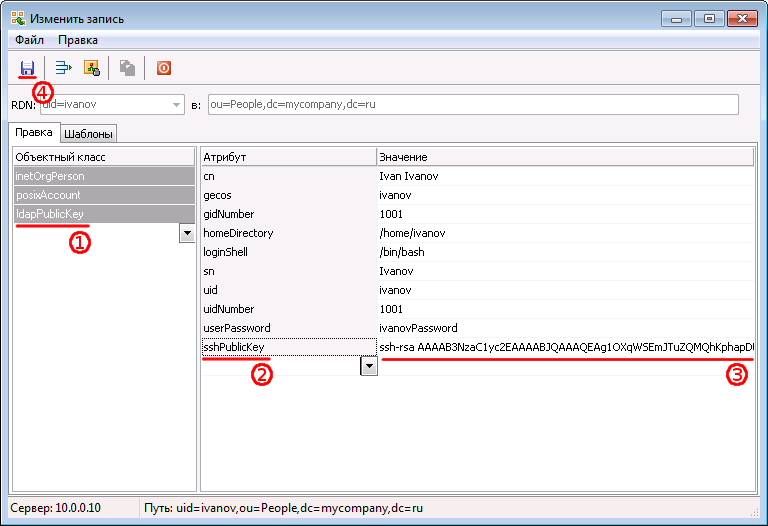Click the red close-entry toolbar icon
Screen dimensions: 768x526
click(163, 68)
